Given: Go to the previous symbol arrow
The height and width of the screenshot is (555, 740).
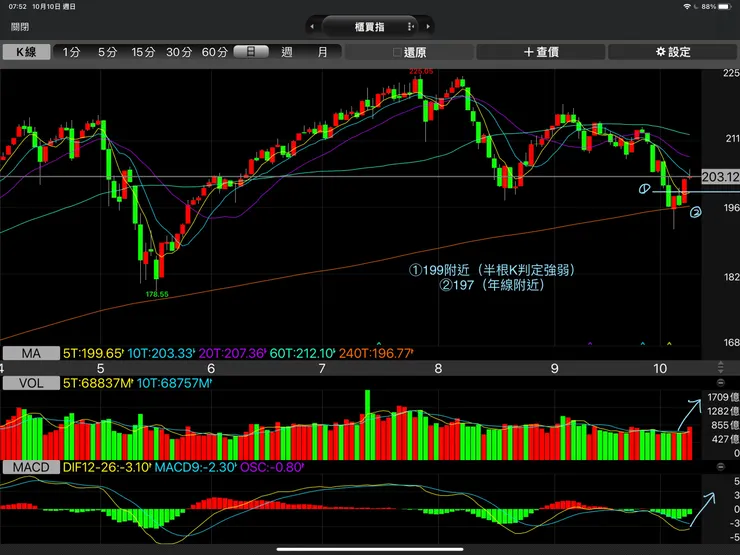Looking at the screenshot, I should [x=312, y=26].
